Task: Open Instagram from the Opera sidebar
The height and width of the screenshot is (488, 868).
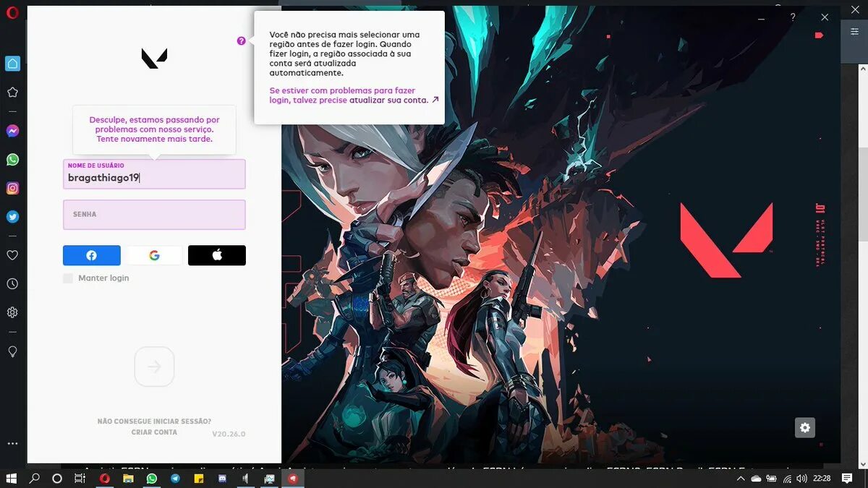Action: click(12, 187)
